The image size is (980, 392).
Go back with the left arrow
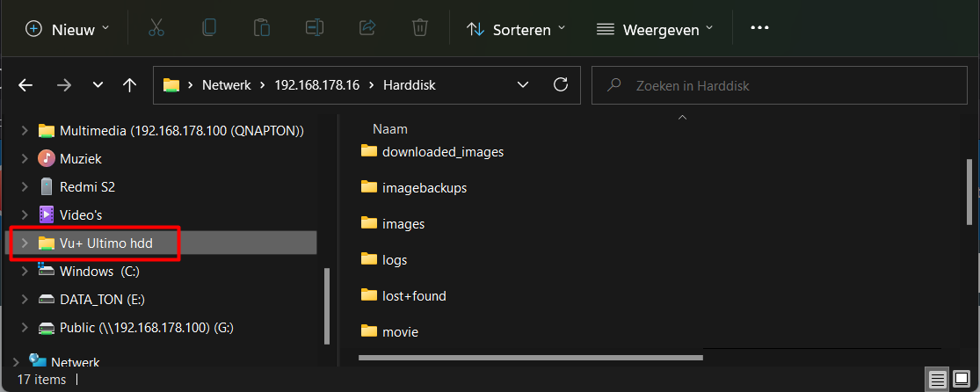[25, 85]
